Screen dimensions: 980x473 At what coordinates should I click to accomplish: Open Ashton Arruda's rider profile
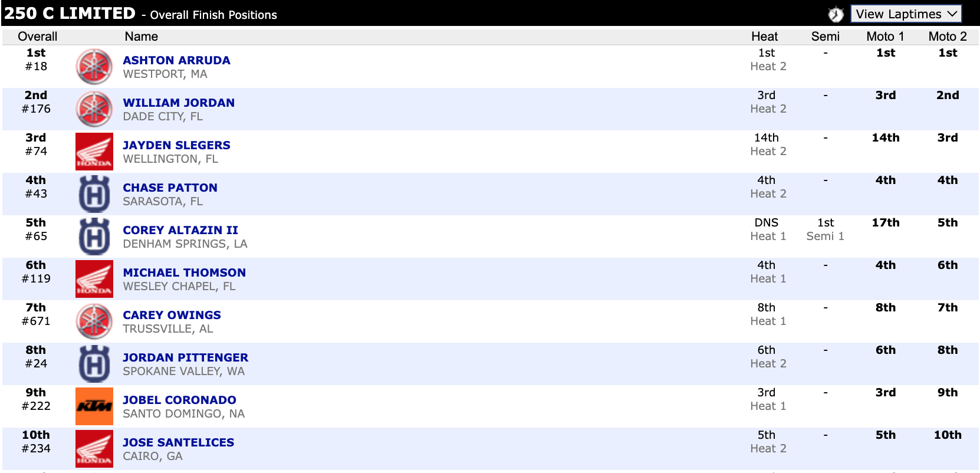[x=176, y=60]
